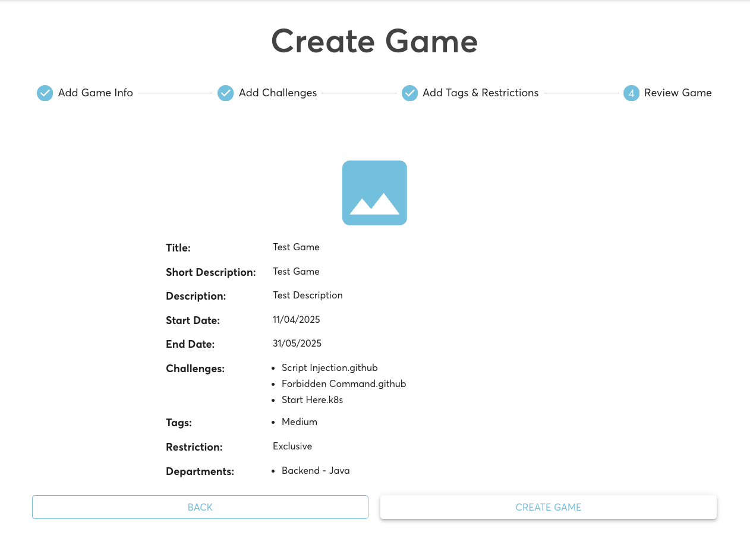Image resolution: width=750 pixels, height=560 pixels.
Task: Select the Review Game step number icon
Action: point(631,93)
